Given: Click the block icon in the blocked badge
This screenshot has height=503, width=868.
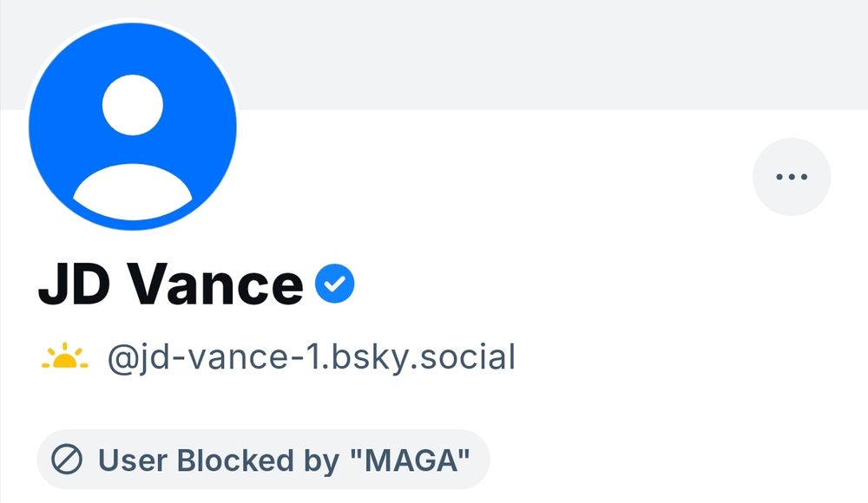Looking at the screenshot, I should coord(69,460).
